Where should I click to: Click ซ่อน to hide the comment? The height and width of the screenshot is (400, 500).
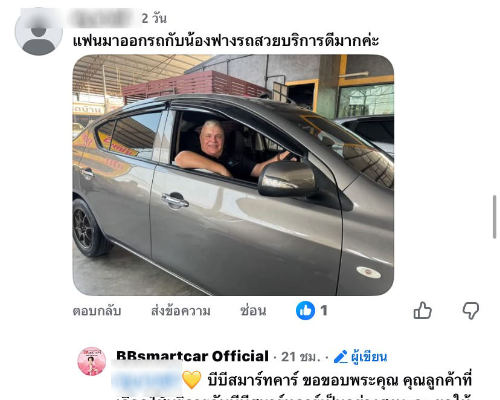click(253, 311)
